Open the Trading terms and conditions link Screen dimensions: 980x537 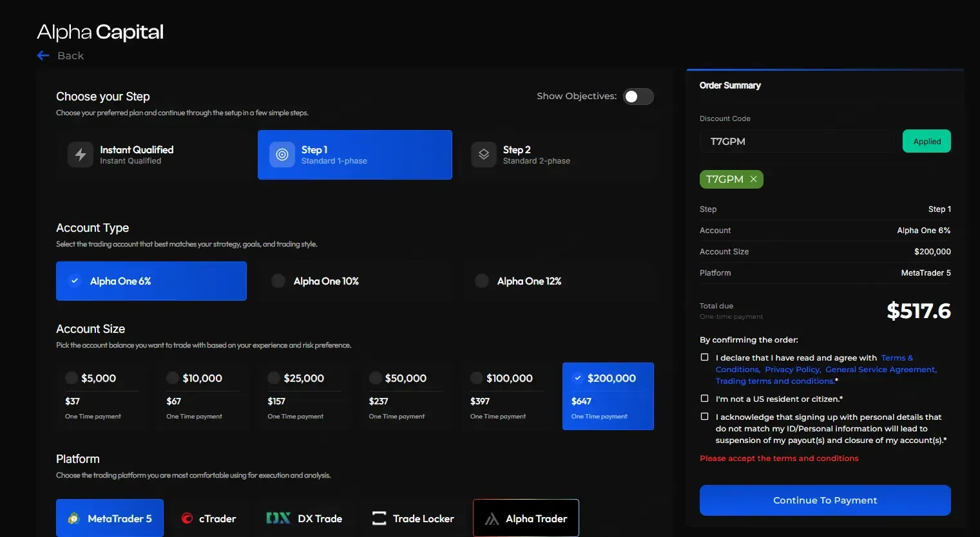pyautogui.click(x=774, y=381)
